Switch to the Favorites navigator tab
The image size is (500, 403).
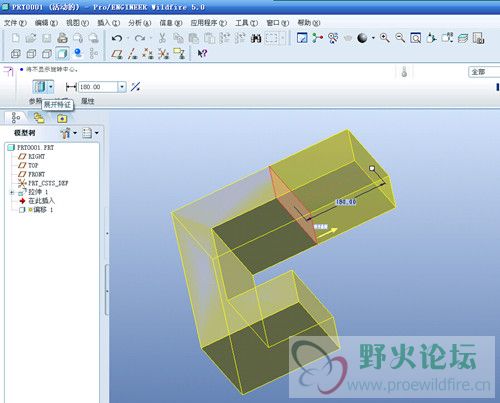(62, 118)
